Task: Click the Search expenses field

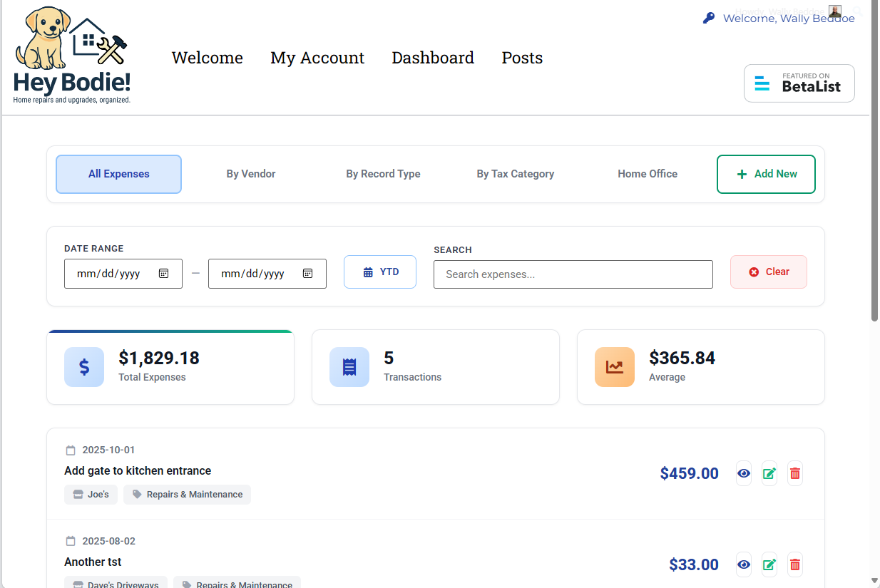Action: [573, 274]
